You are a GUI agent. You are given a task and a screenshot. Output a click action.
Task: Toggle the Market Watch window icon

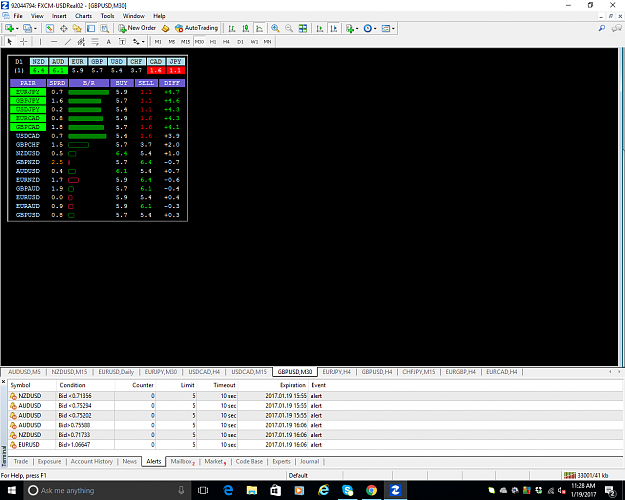tap(49, 28)
